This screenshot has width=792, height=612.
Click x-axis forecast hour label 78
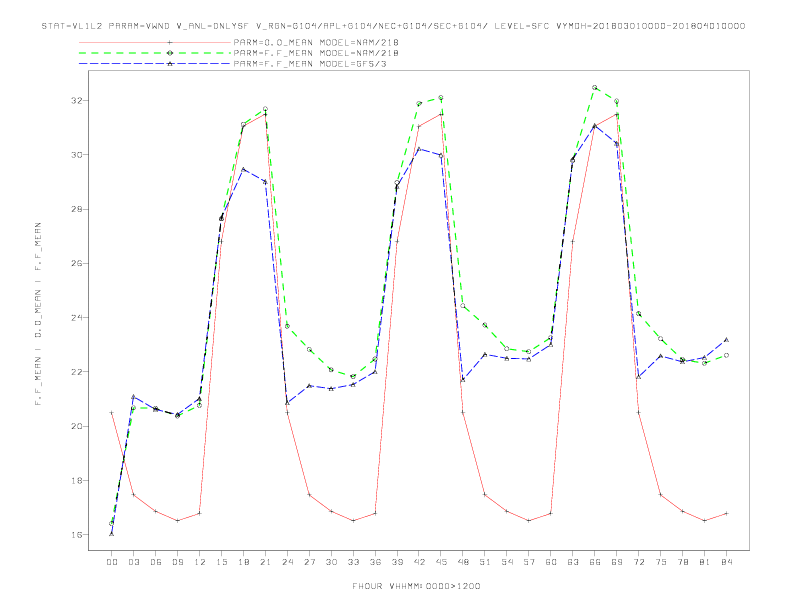[x=683, y=562]
